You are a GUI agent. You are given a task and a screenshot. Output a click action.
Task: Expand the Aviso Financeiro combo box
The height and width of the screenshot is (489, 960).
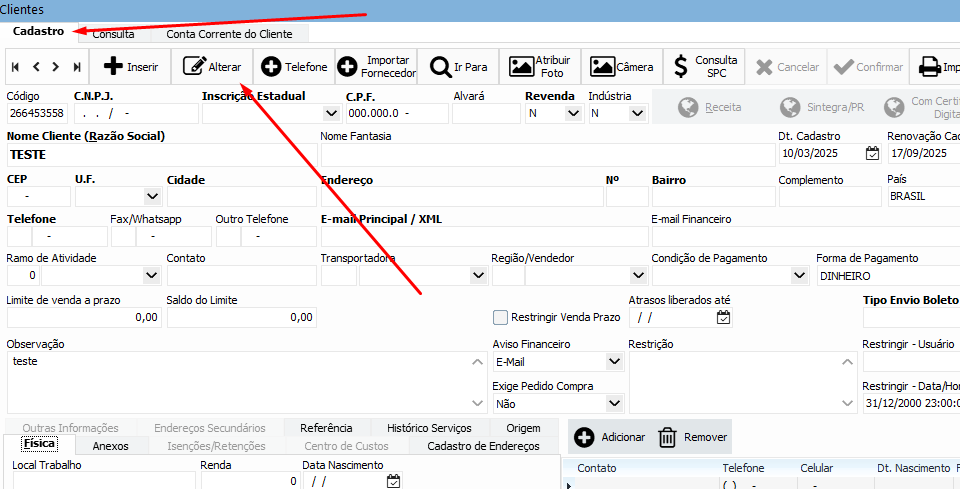click(612, 362)
